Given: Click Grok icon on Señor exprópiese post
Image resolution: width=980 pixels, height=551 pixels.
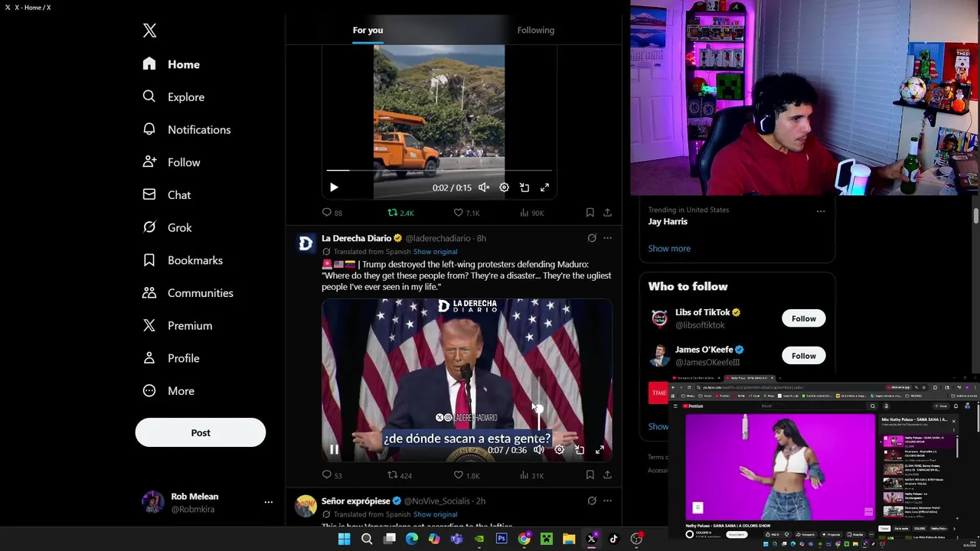Looking at the screenshot, I should coord(592,500).
